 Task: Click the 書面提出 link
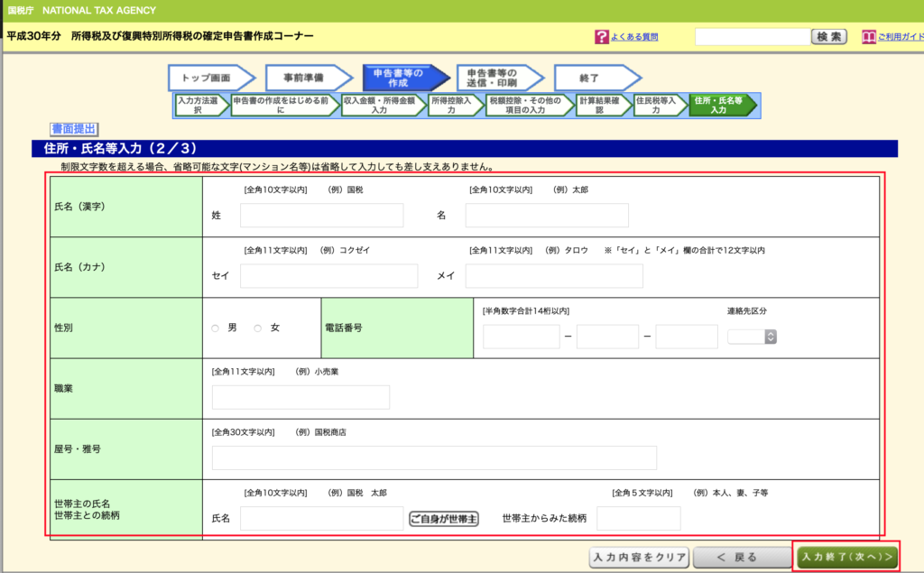point(73,130)
